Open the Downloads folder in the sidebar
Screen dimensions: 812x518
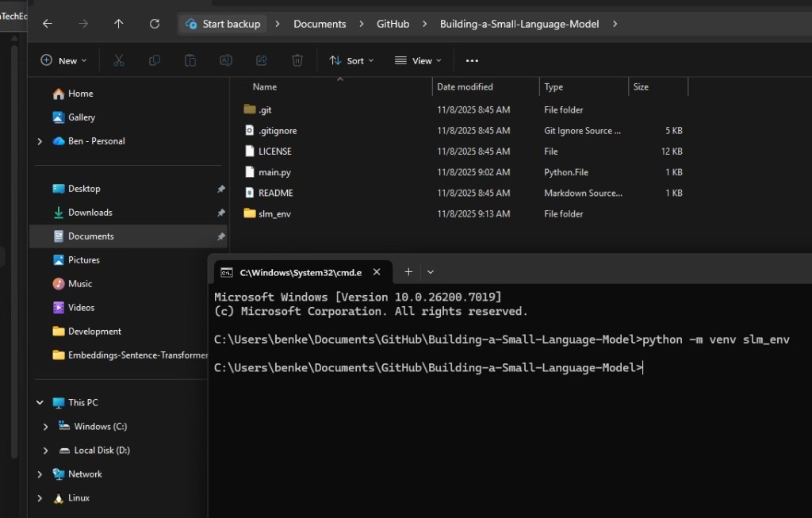point(92,212)
